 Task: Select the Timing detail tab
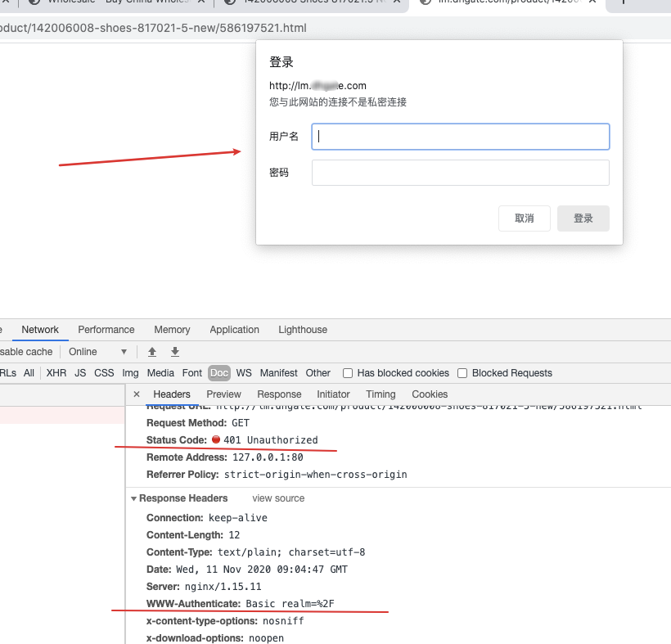(381, 394)
